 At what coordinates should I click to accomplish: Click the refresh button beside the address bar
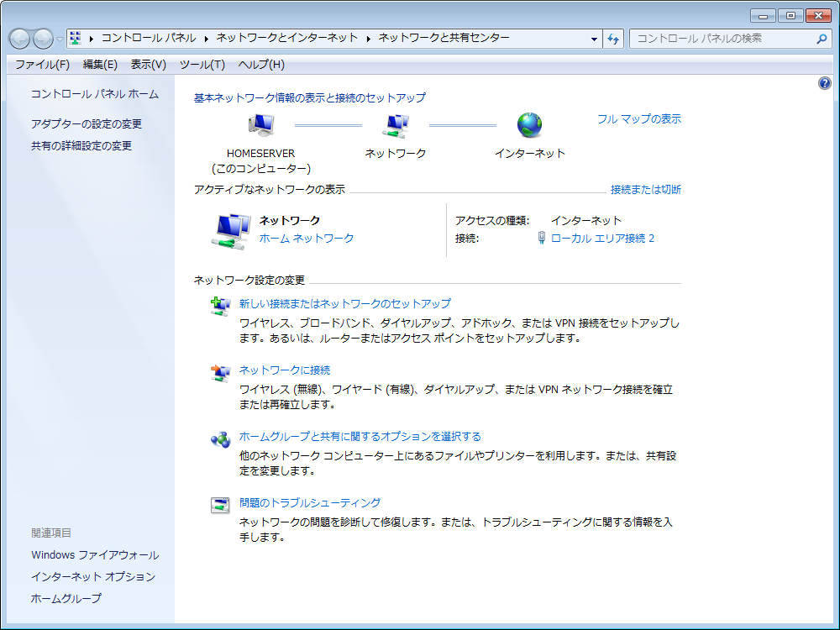[612, 38]
